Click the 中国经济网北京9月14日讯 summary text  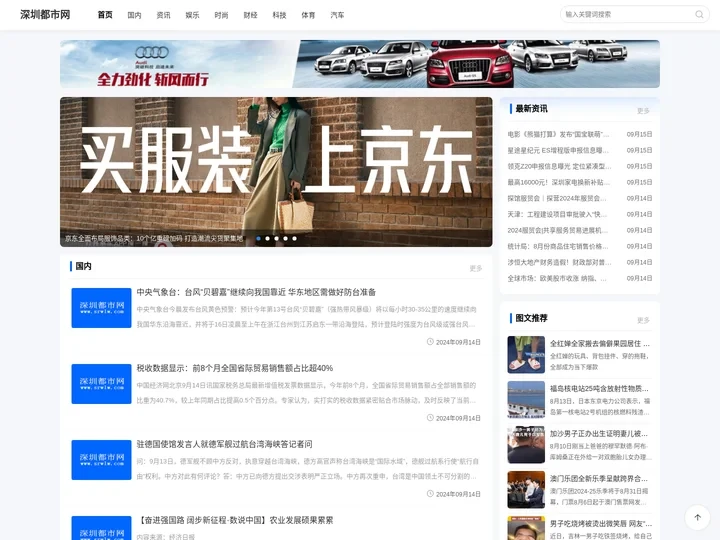[x=307, y=393]
